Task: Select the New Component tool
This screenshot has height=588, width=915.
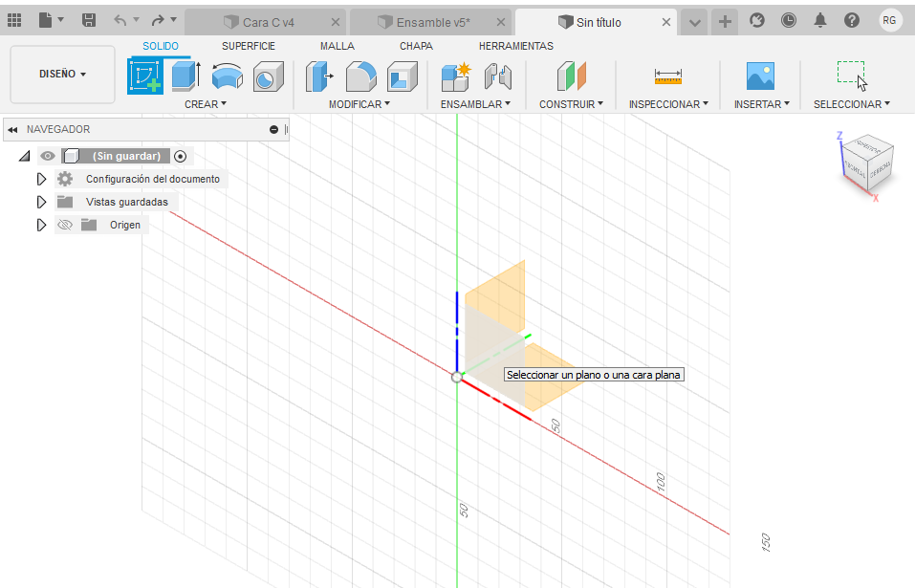Action: pyautogui.click(x=456, y=76)
